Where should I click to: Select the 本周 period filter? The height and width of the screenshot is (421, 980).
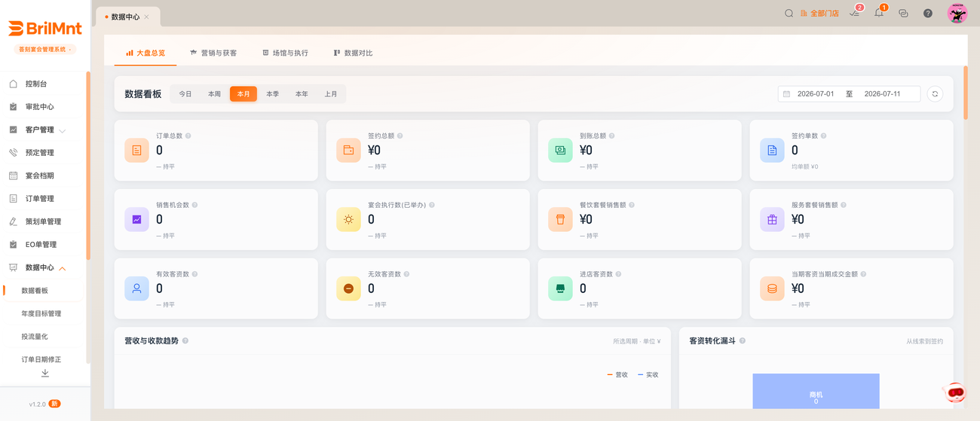click(x=215, y=94)
